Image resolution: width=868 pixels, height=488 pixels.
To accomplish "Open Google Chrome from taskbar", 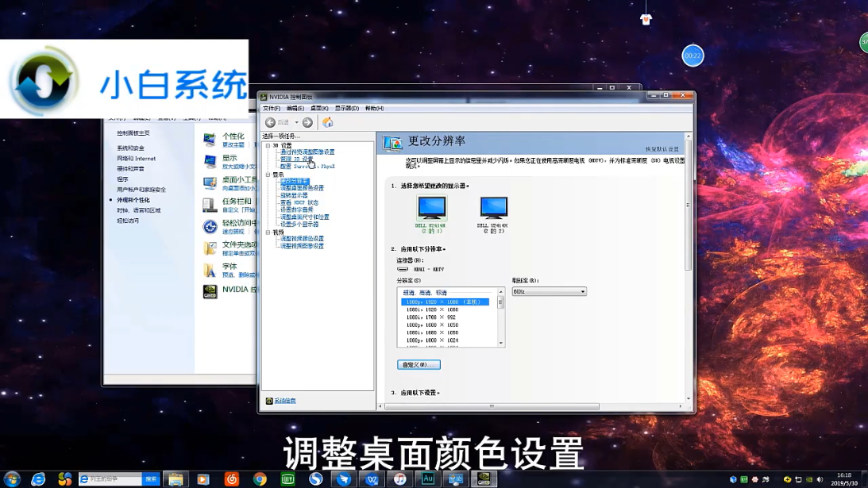I will coord(260,479).
